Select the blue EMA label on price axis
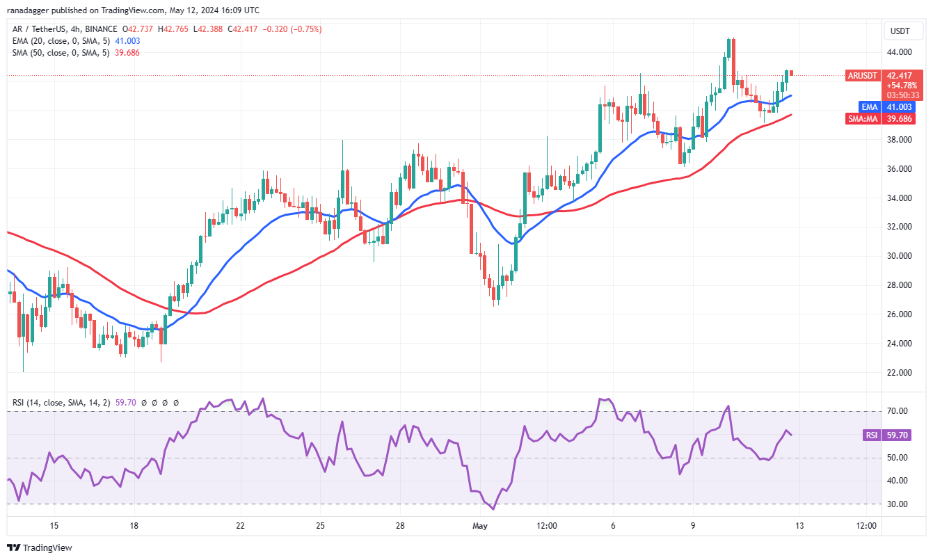The image size is (933, 560). coord(870,106)
